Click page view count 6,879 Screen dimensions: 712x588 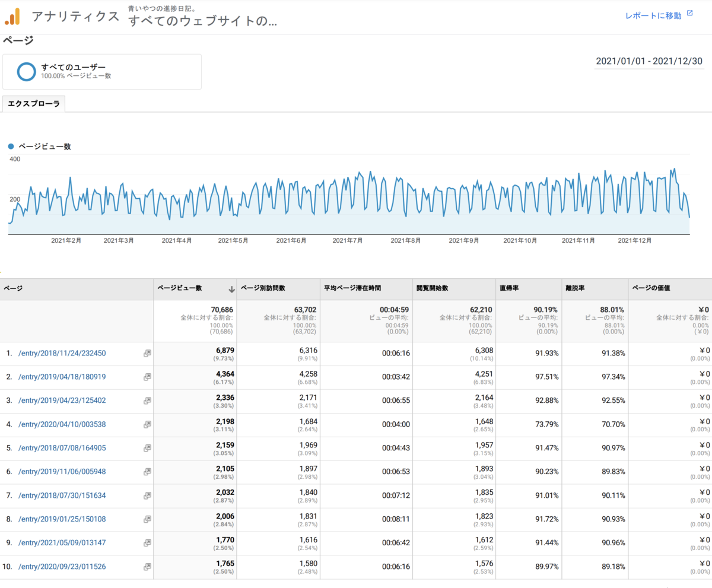(x=225, y=351)
